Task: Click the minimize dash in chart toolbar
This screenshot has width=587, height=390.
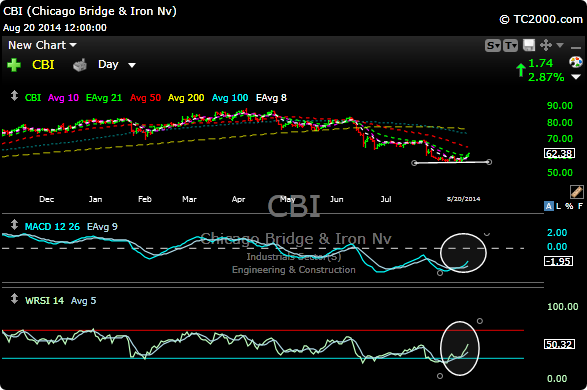Action: click(x=575, y=48)
